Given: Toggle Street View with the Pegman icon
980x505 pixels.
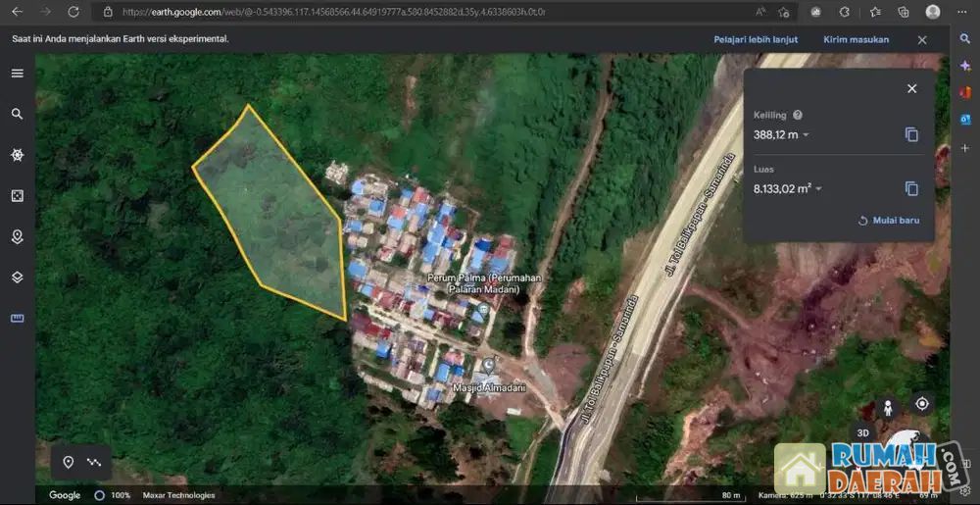Looking at the screenshot, I should pos(888,407).
